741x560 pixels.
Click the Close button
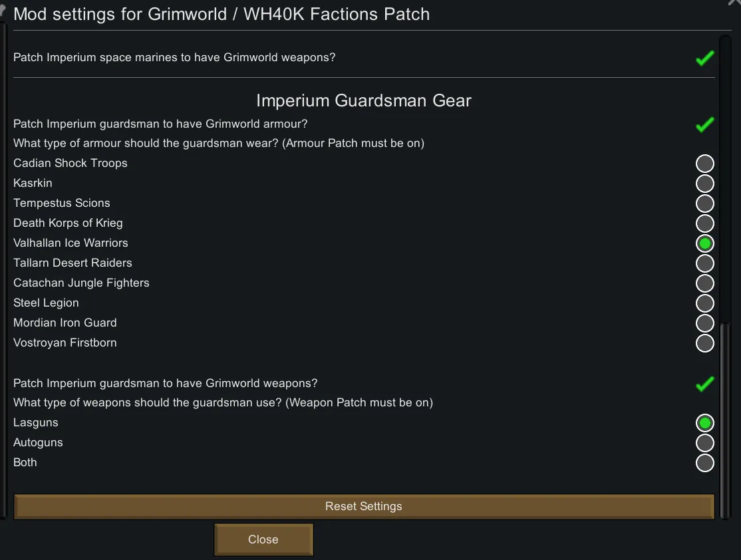[263, 539]
